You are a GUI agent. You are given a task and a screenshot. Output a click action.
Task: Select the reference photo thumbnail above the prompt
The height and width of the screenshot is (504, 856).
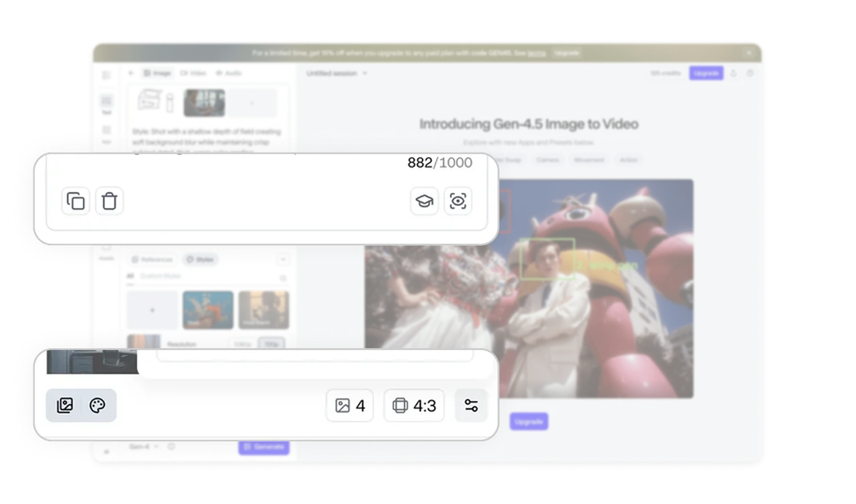205,103
